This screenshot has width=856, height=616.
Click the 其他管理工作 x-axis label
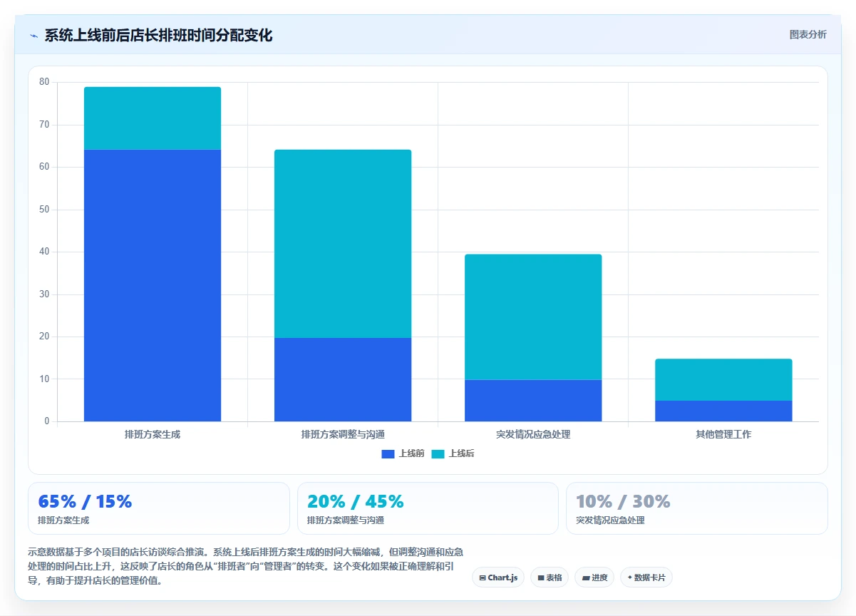[x=723, y=434]
